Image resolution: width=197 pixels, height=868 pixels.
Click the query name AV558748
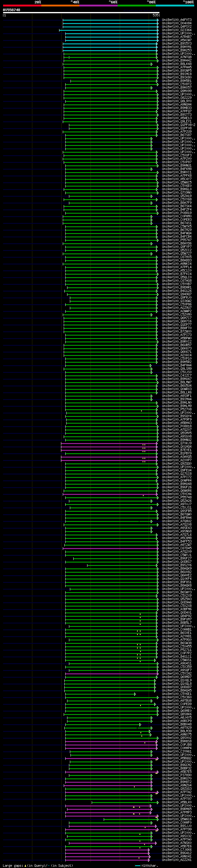[x=11, y=10]
